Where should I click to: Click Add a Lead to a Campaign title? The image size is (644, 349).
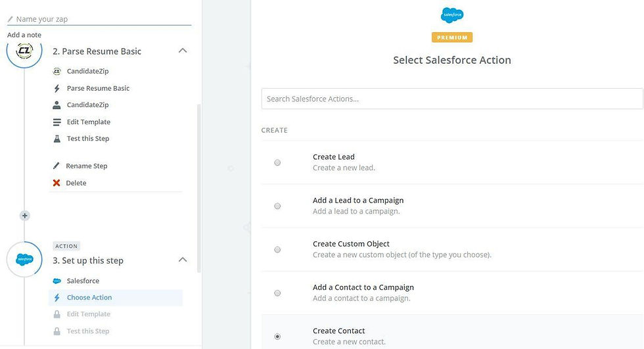click(358, 200)
